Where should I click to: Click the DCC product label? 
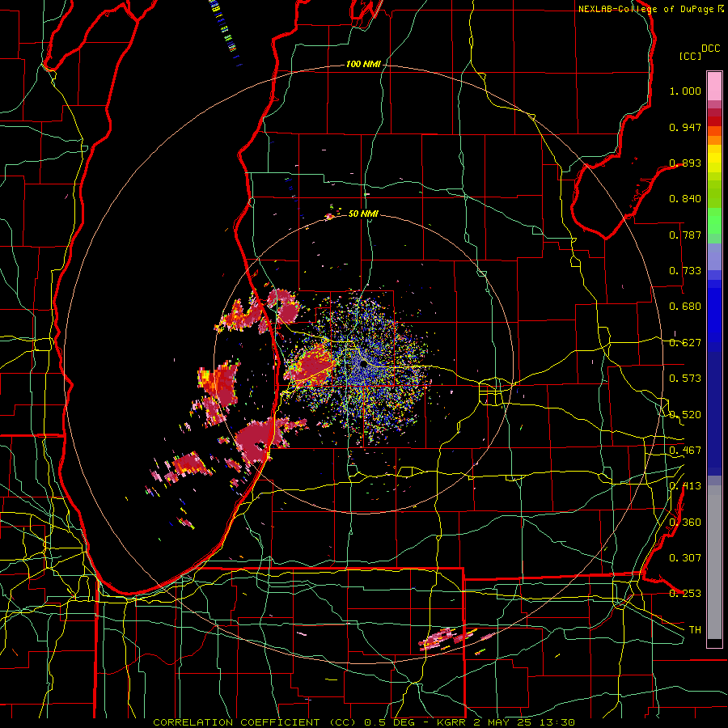[710, 49]
